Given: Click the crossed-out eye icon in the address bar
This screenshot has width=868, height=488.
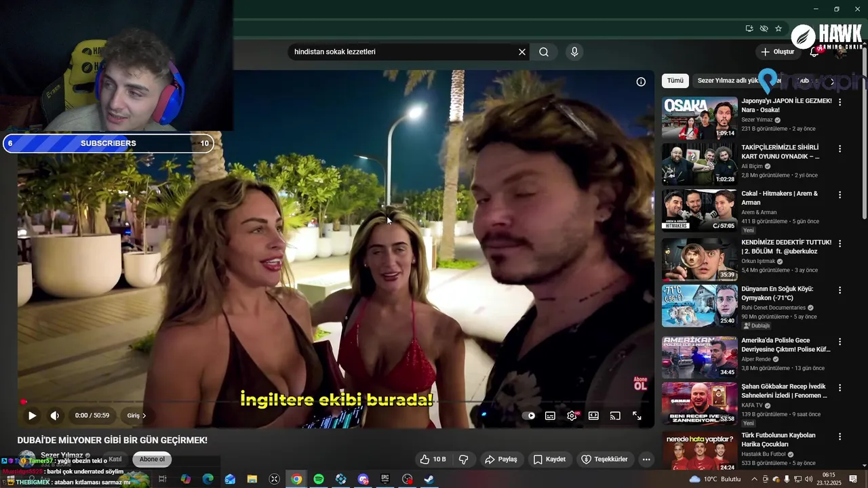Looking at the screenshot, I should [764, 28].
